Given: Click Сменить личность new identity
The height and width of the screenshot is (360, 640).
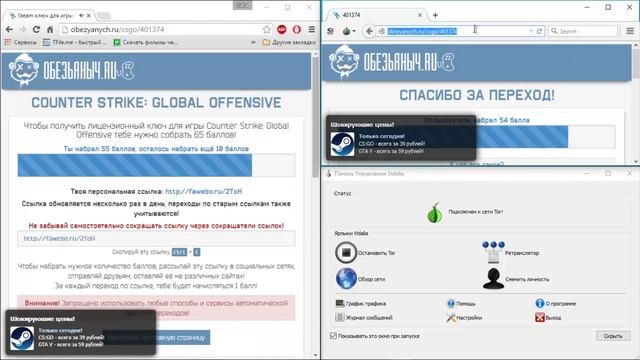Looking at the screenshot, I should 516,279.
